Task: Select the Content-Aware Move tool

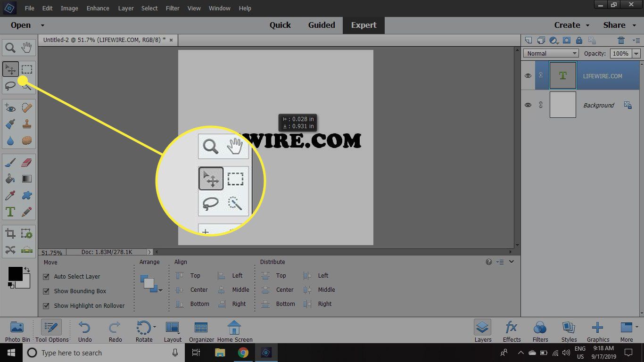Action: [x=10, y=250]
